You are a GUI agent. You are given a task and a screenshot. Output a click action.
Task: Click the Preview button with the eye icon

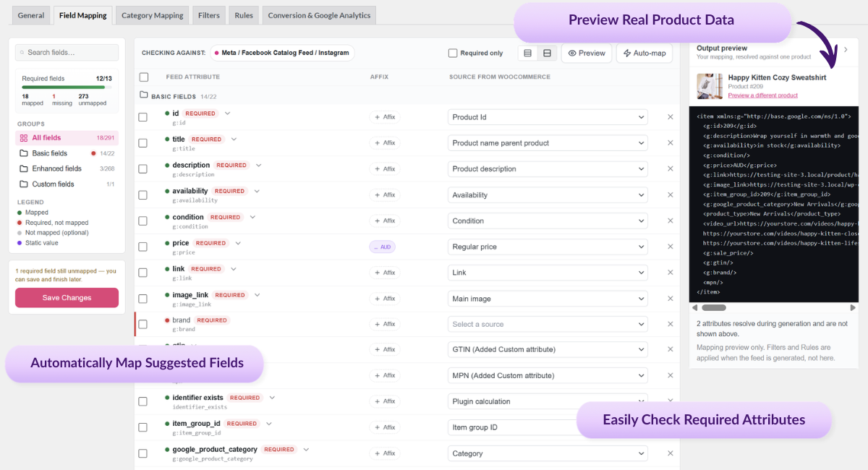tap(587, 53)
